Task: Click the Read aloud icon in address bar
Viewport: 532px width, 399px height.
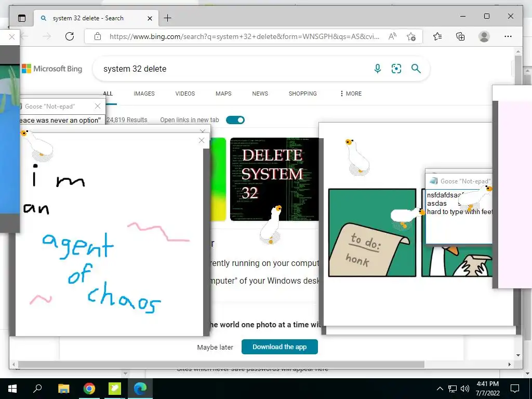Action: pyautogui.click(x=392, y=36)
